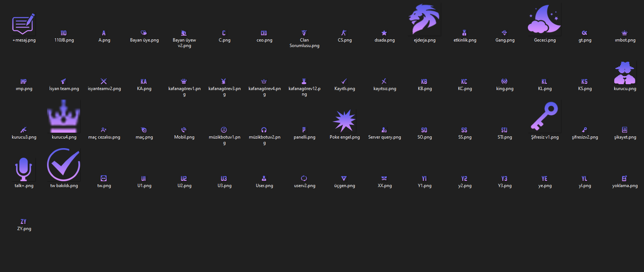Click the "KS.png" file name

coord(585,89)
